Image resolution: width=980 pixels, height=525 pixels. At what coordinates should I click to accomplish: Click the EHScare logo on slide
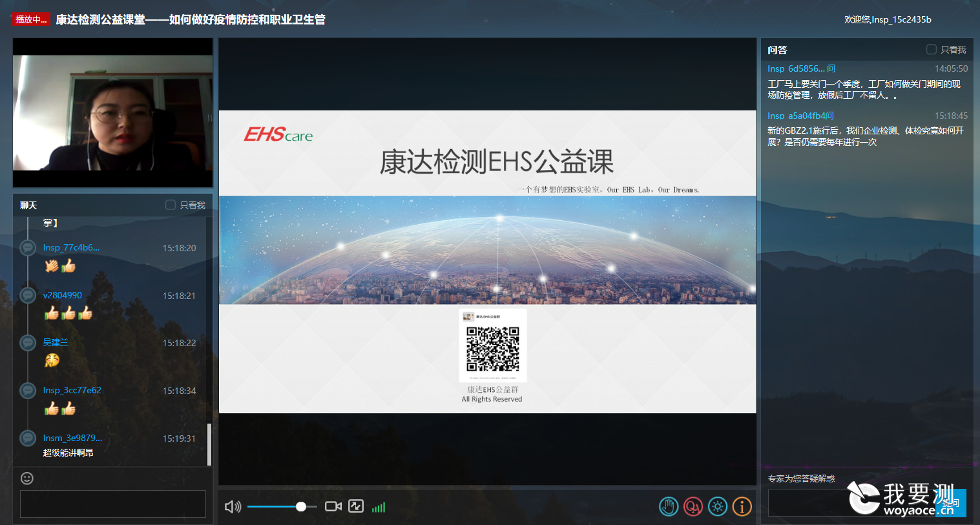click(x=278, y=134)
